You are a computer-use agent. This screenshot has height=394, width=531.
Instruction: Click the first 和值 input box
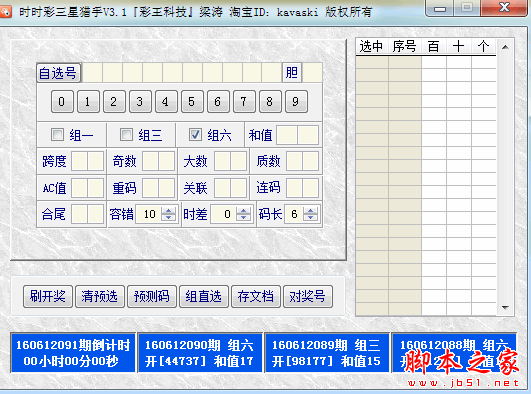pos(287,135)
